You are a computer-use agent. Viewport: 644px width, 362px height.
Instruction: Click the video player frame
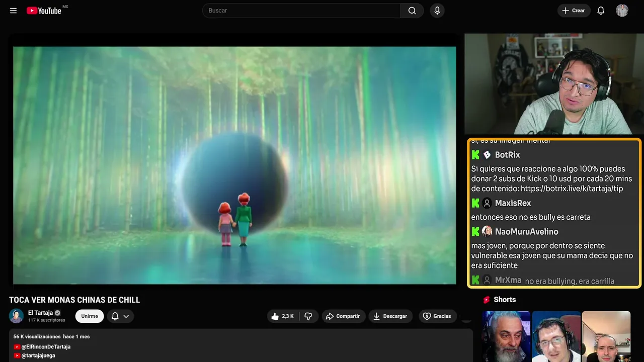pos(234,165)
